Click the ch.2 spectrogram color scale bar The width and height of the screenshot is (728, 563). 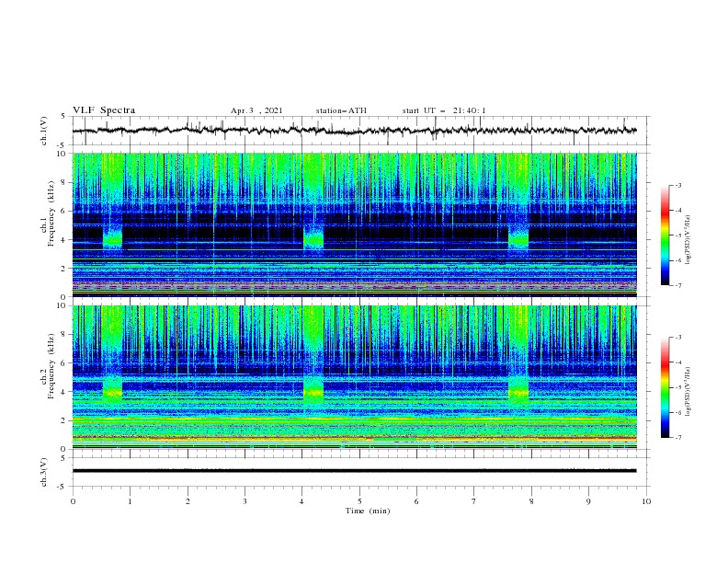(665, 387)
